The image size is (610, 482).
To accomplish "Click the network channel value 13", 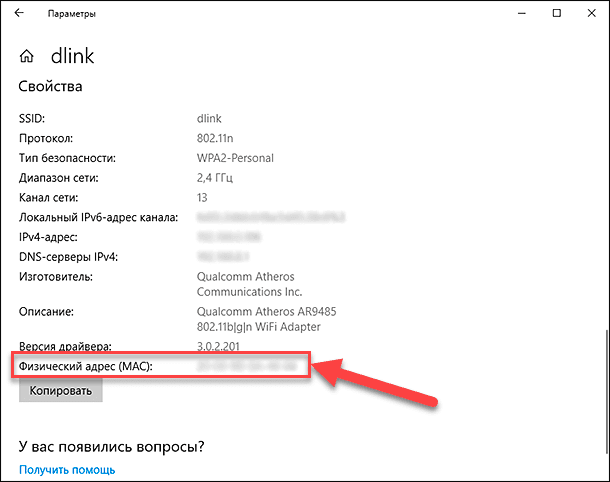I will click(203, 197).
